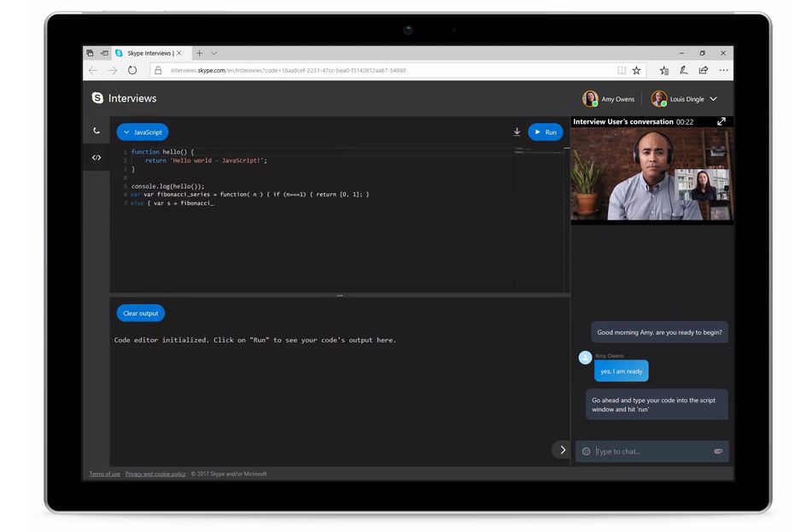
Task: Click the browser Forward arrow
Action: point(113,71)
